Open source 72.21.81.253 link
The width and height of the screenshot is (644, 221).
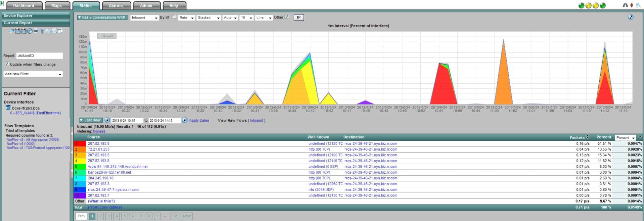click(x=98, y=149)
